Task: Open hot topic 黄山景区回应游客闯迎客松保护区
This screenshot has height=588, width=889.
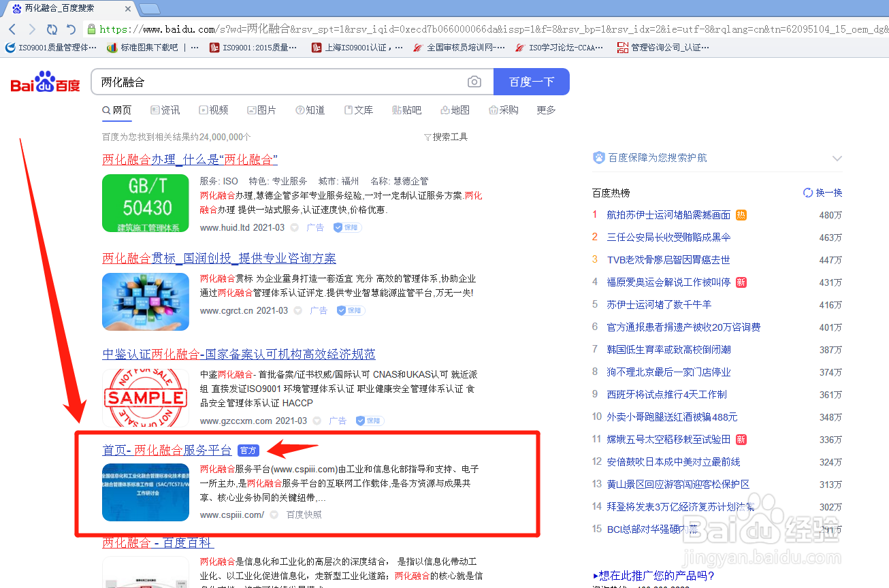Action: [678, 485]
